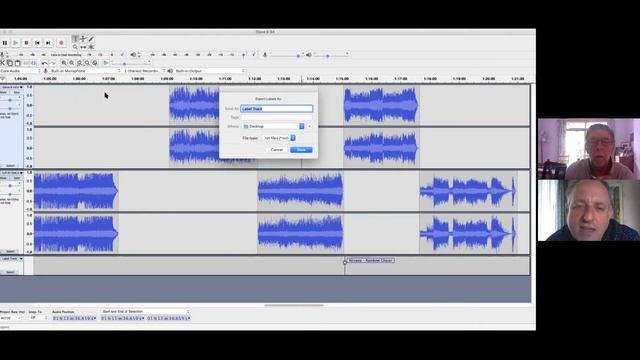Select the Zoom magnifier tool
640x360 pixels.
click(x=75, y=47)
